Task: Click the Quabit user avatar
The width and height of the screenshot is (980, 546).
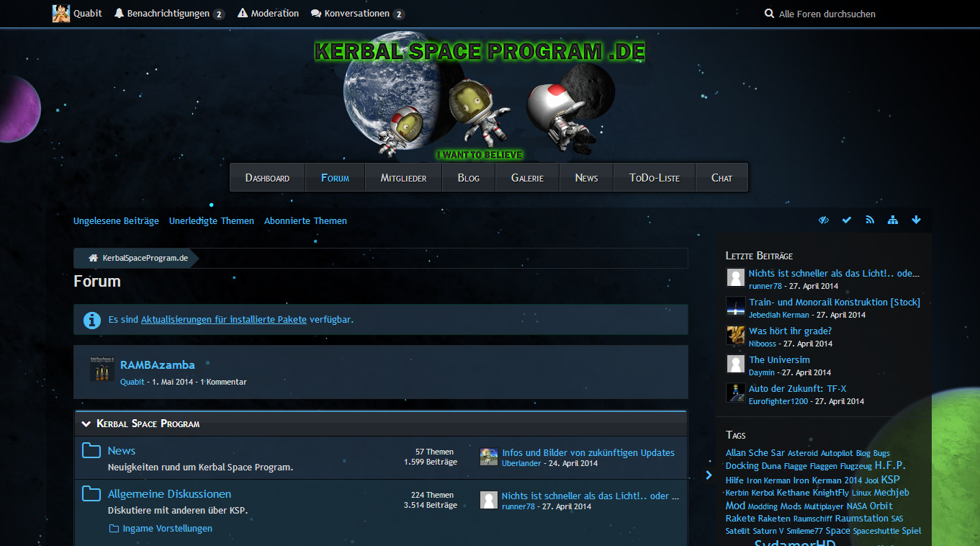Action: (61, 14)
